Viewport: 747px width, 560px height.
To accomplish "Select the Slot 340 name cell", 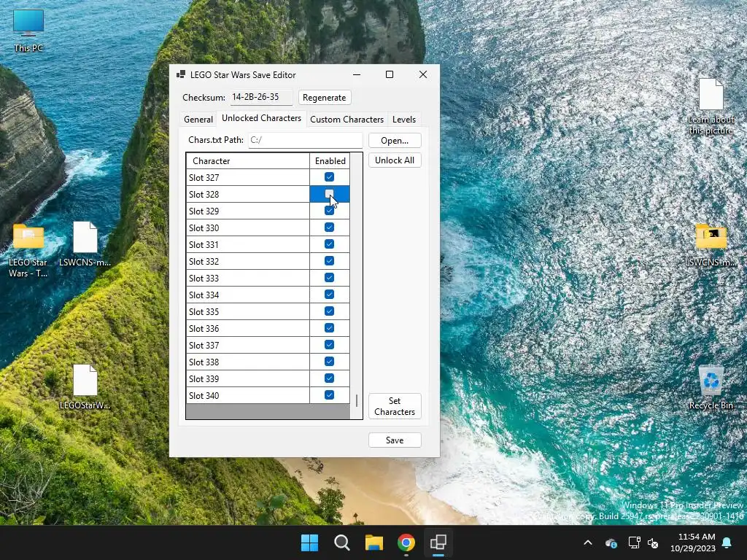I will (248, 396).
